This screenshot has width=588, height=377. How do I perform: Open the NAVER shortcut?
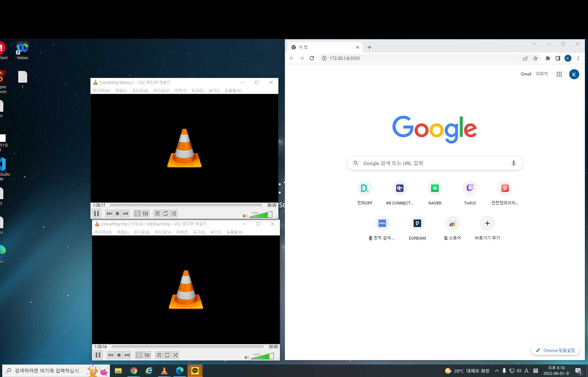point(435,193)
